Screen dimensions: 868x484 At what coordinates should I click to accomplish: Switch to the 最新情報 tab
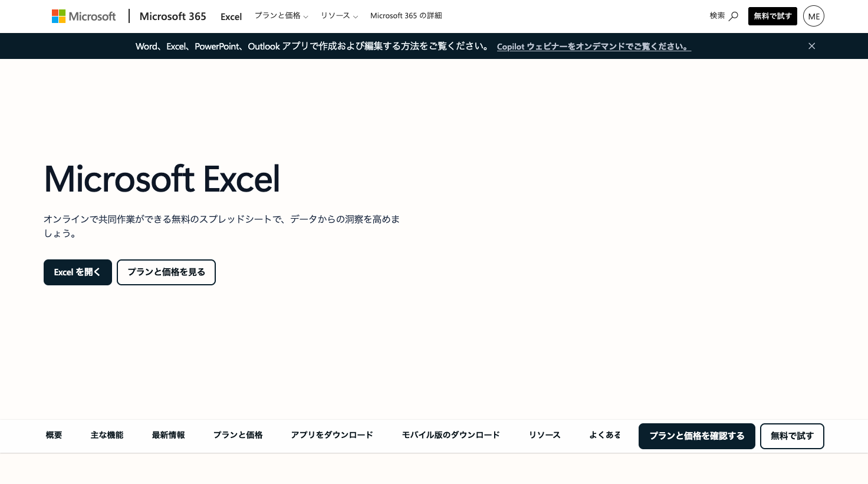(168, 435)
